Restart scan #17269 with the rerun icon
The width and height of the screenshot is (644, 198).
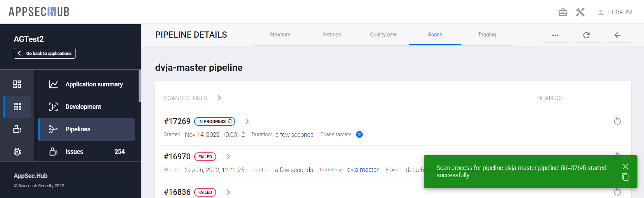click(x=617, y=121)
